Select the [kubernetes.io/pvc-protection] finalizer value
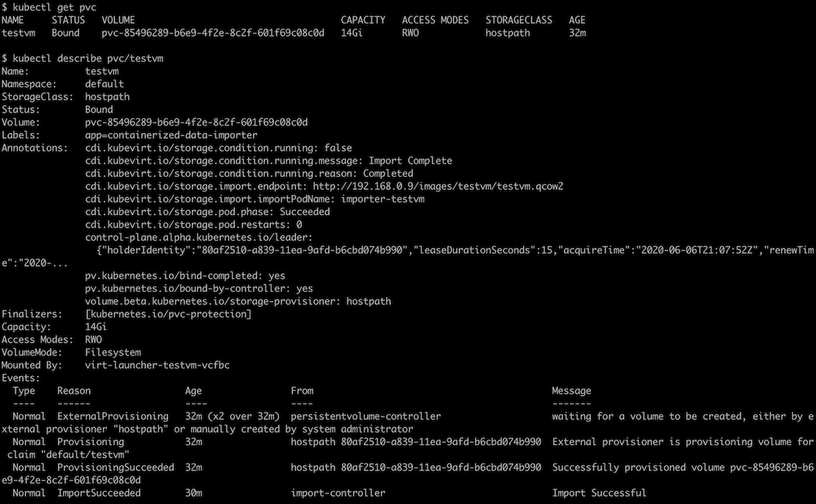 168,314
